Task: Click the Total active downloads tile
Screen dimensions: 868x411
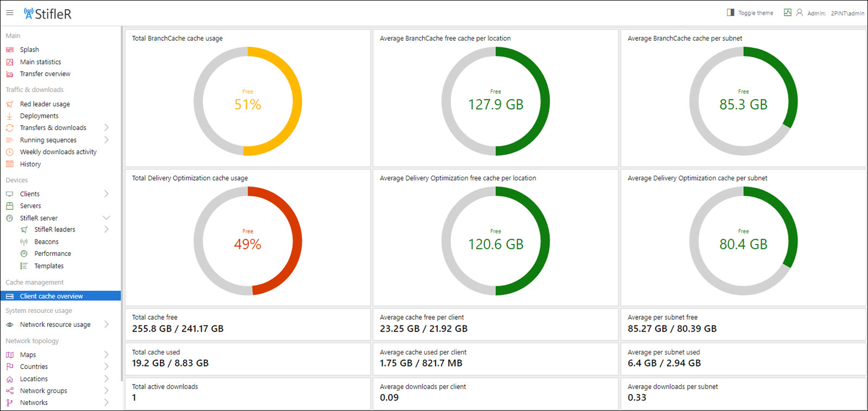Action: click(x=247, y=393)
